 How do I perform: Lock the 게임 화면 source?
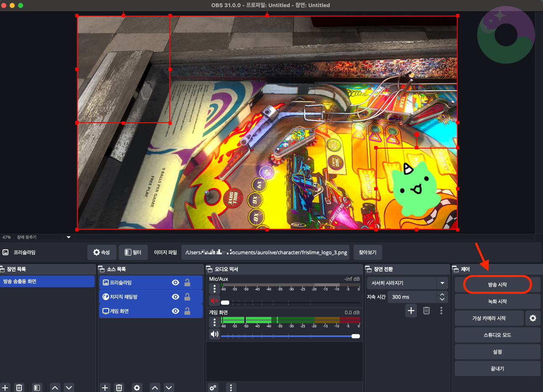[x=187, y=311]
